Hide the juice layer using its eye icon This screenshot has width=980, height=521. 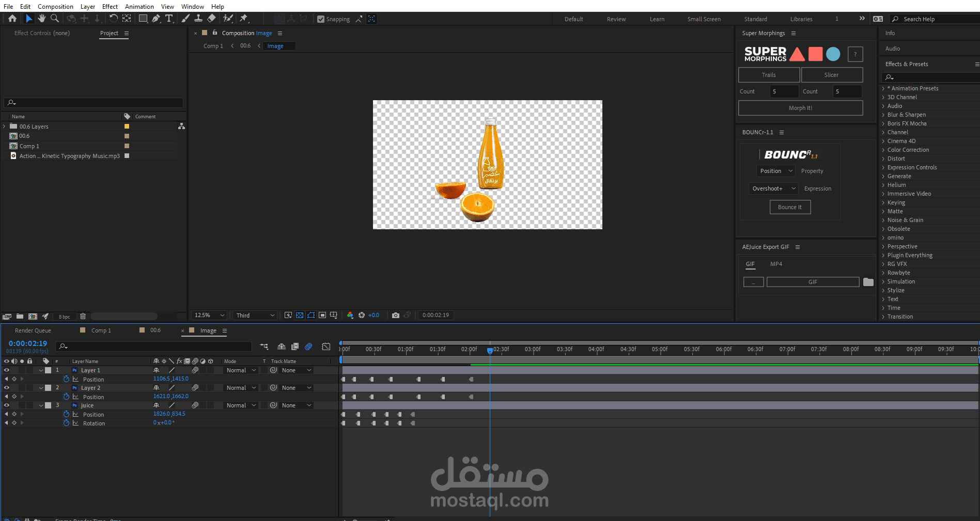[7, 405]
